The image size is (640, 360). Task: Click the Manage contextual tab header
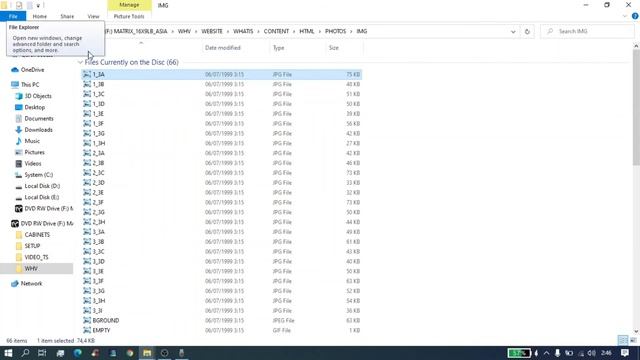pyautogui.click(x=129, y=5)
